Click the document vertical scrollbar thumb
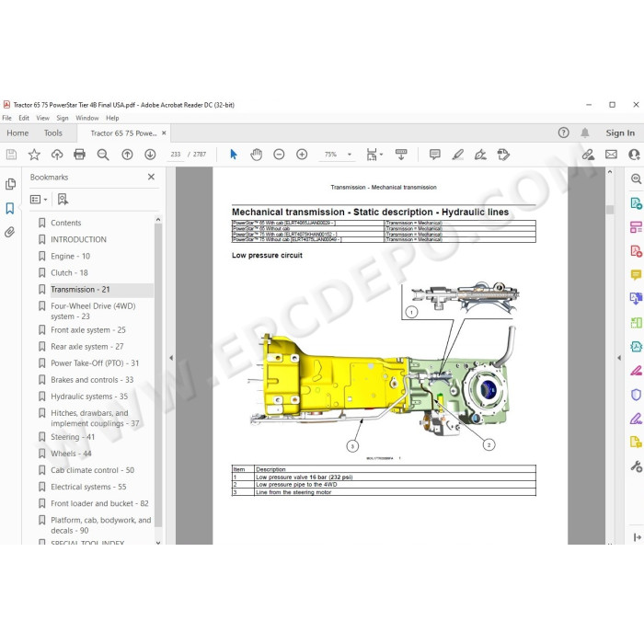Image resolution: width=644 pixels, height=644 pixels. [610, 210]
